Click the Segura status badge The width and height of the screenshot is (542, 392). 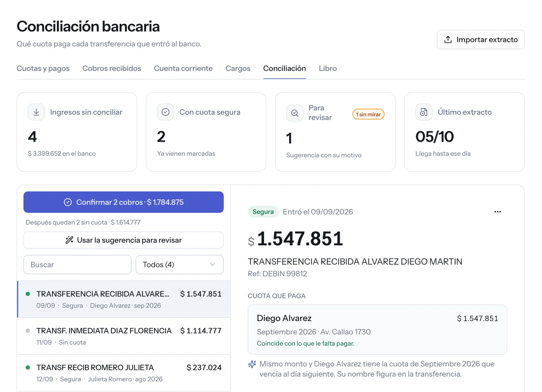[x=263, y=212]
